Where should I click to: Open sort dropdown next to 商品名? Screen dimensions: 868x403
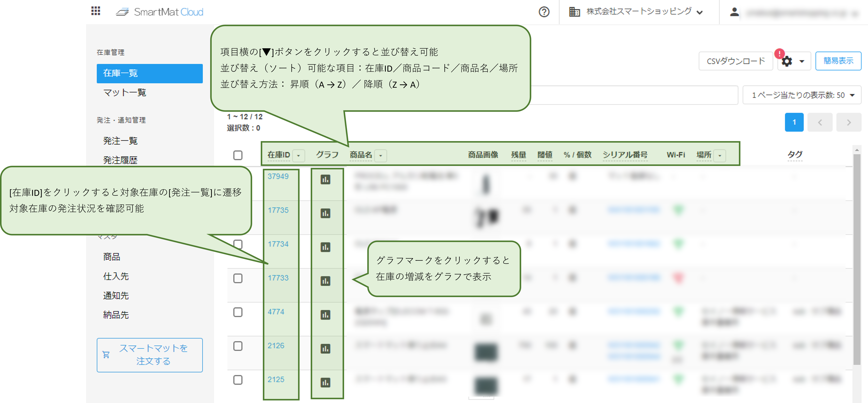381,155
